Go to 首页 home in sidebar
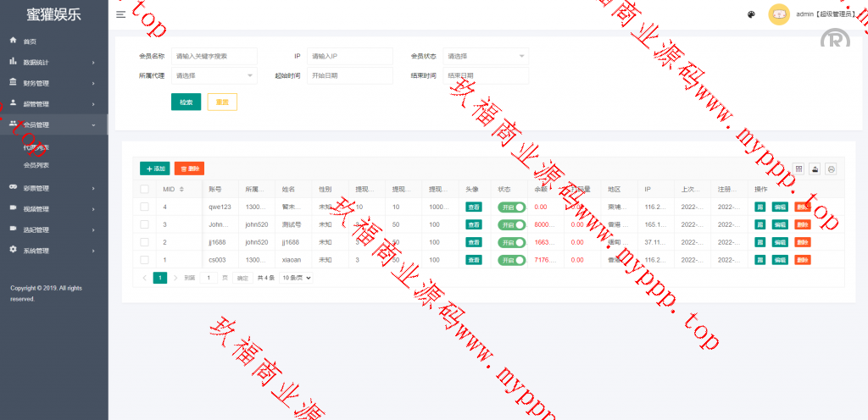868x420 pixels. (30, 41)
